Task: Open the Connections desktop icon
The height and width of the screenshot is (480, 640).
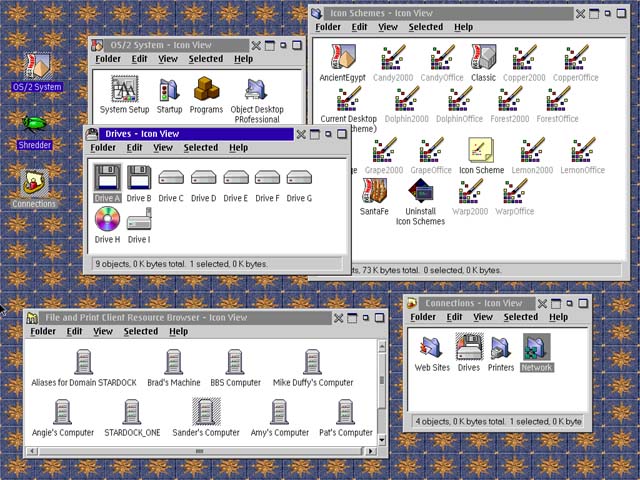Action: pyautogui.click(x=34, y=183)
